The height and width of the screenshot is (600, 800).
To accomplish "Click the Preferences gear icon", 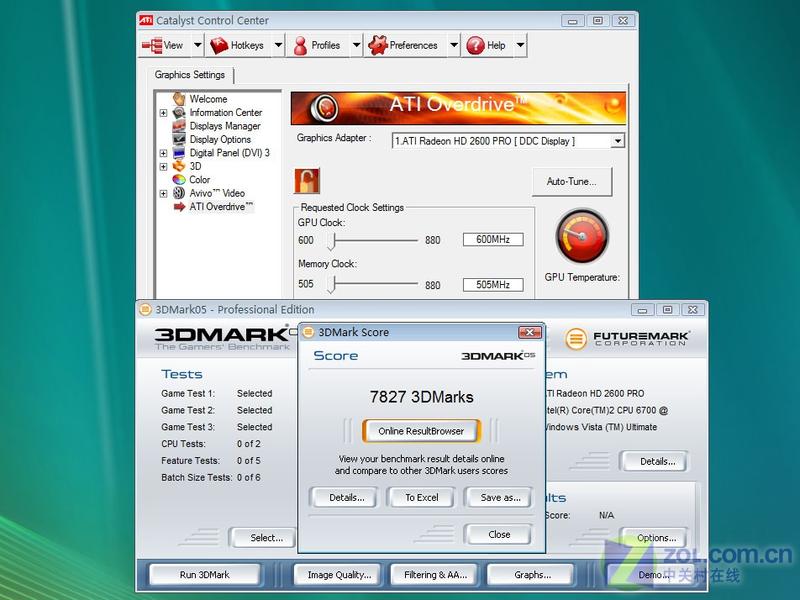I will [x=378, y=45].
